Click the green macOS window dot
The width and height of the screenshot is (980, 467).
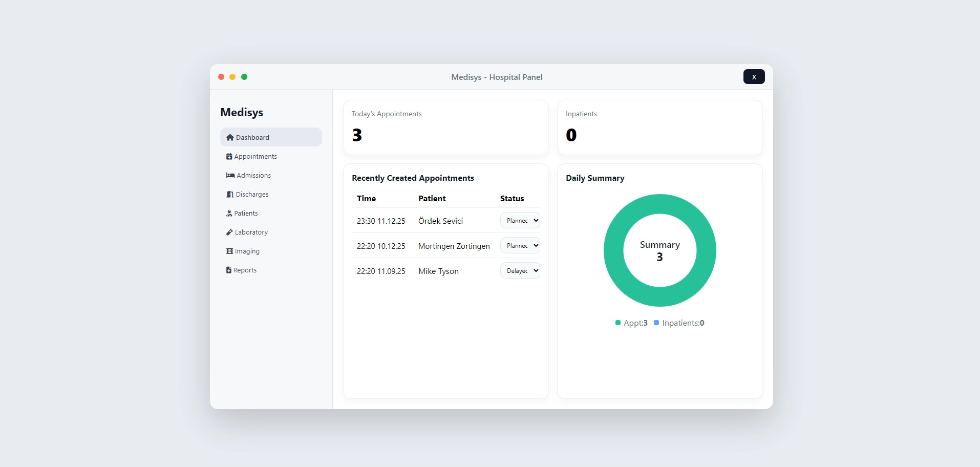244,77
